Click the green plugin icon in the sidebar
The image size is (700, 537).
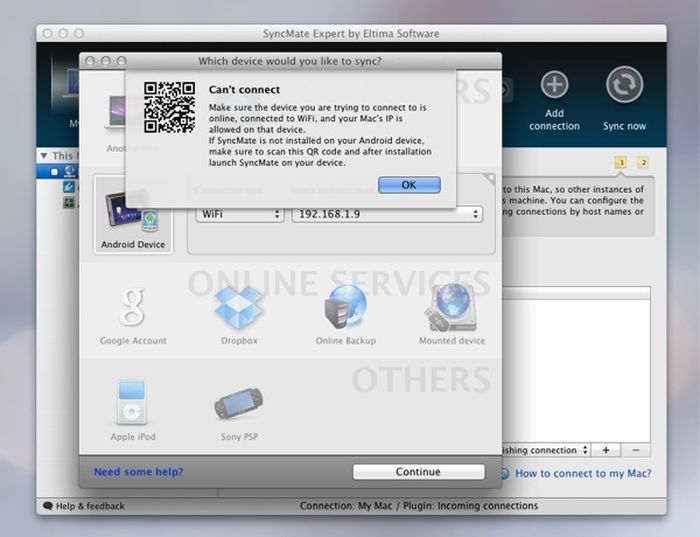69,202
